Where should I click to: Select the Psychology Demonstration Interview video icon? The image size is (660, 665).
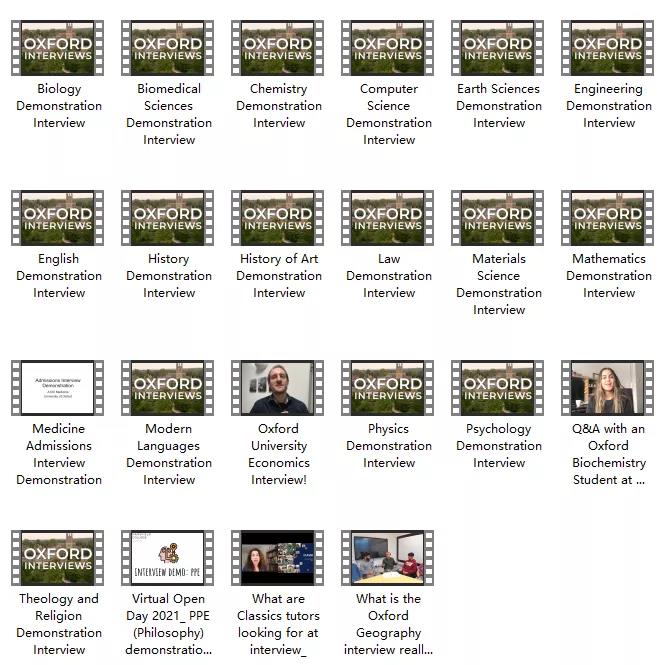pyautogui.click(x=497, y=388)
